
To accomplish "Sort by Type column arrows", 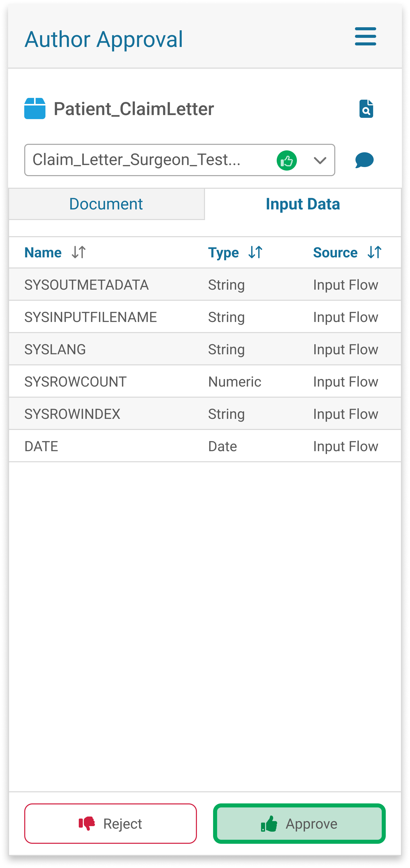I will click(255, 252).
